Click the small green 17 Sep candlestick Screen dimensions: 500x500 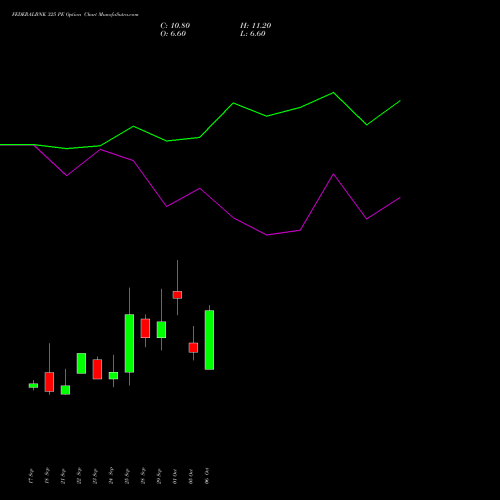click(33, 386)
